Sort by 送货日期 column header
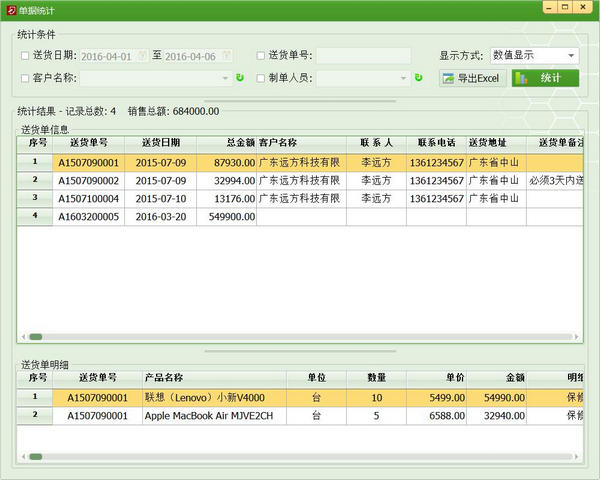 click(160, 143)
